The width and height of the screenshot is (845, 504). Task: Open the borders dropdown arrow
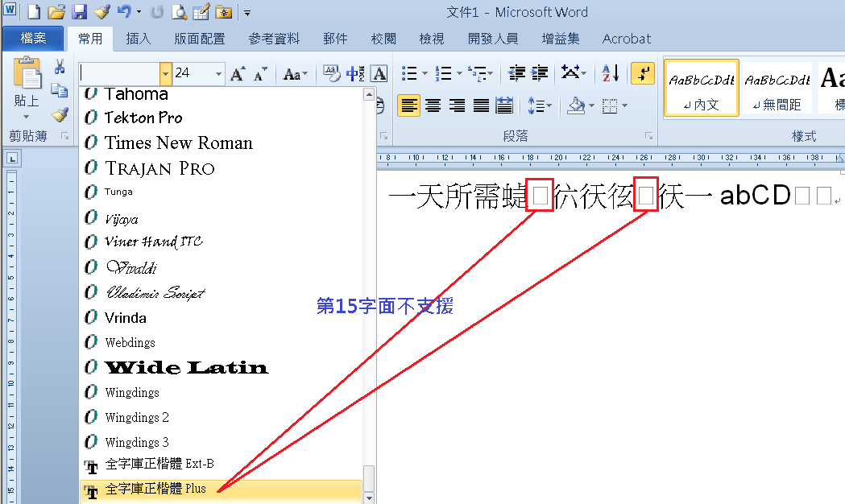click(624, 105)
